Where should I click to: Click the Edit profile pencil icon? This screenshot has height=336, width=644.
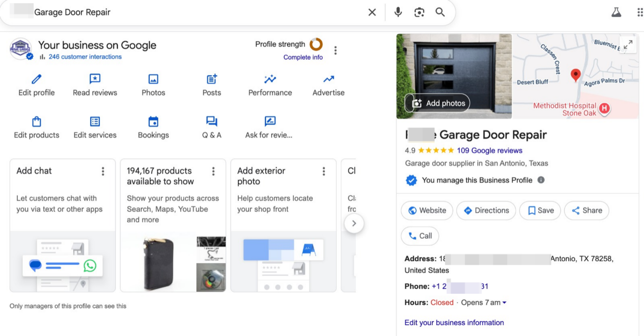(36, 79)
